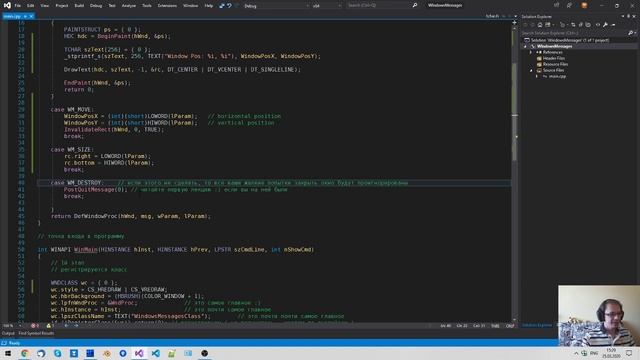This screenshot has height=360, width=640.
Task: Click the Undo toolbar icon
Action: coord(229,6)
